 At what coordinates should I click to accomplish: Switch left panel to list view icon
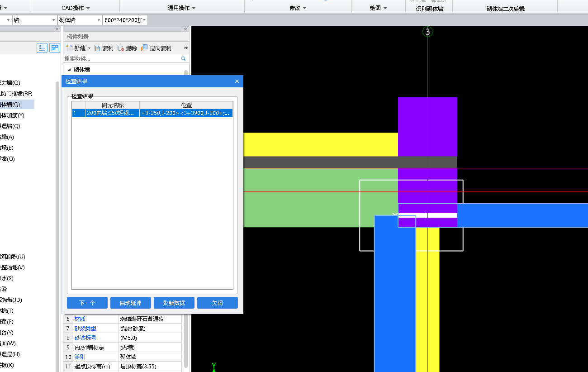(x=43, y=48)
